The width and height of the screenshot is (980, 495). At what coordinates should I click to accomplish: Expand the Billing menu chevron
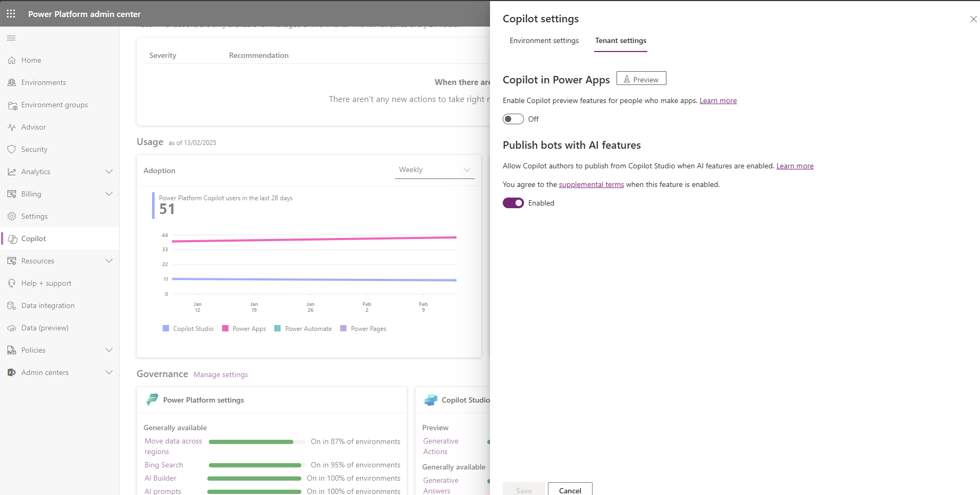(x=109, y=194)
